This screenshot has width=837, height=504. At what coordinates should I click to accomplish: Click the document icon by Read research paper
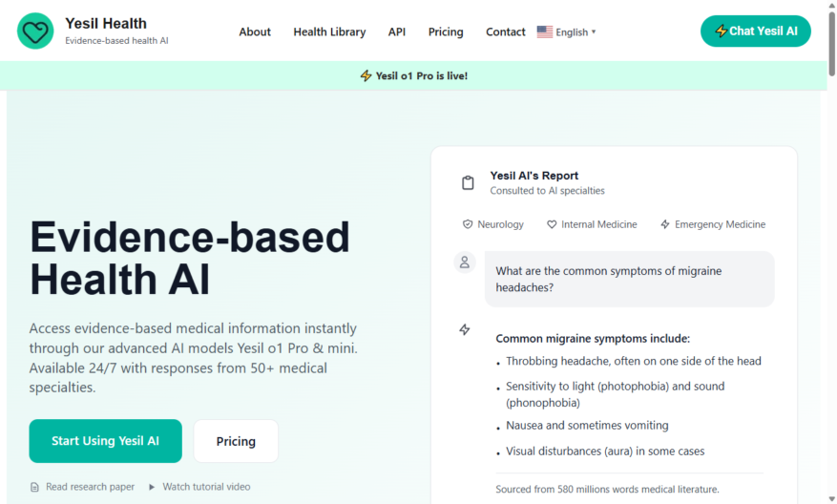[34, 487]
